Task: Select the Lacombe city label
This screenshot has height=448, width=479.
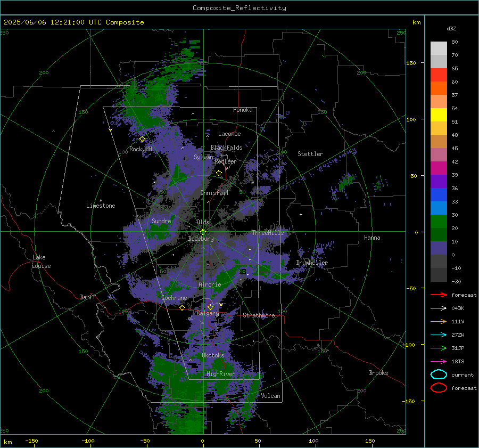Action: (x=229, y=134)
